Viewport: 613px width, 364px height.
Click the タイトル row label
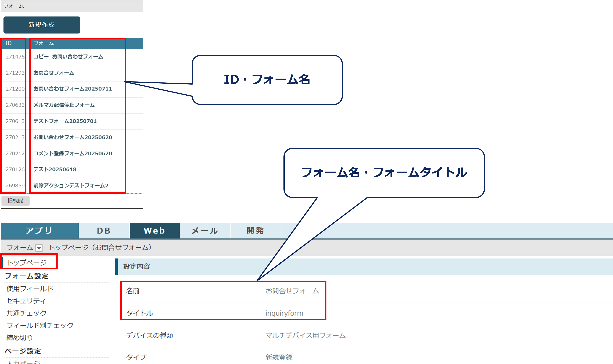coord(140,313)
